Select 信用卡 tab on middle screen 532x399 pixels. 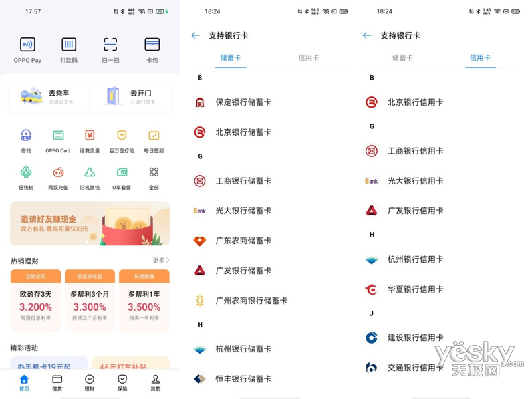309,58
